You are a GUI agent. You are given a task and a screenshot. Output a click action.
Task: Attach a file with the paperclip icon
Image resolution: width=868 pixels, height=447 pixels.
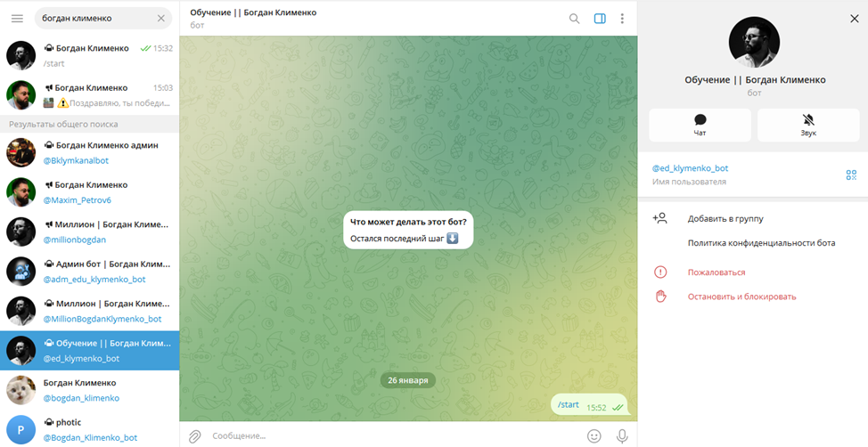pos(194,436)
